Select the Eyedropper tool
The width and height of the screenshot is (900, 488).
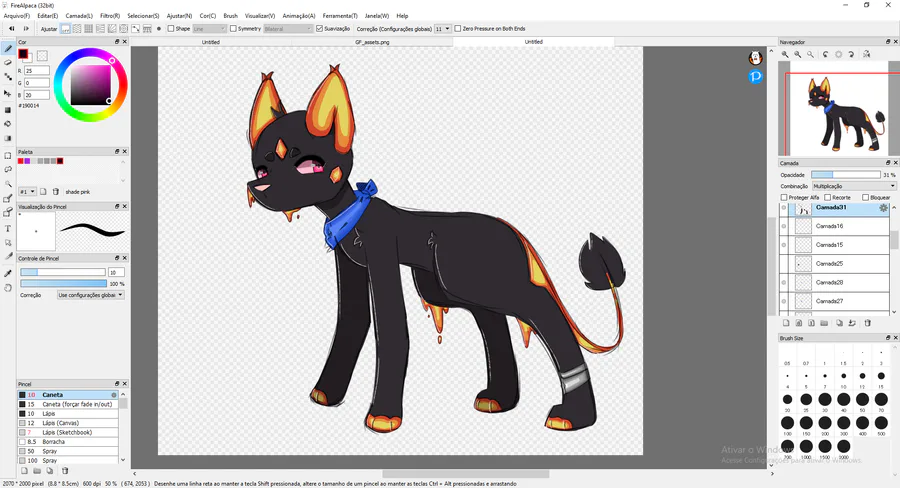click(8, 273)
